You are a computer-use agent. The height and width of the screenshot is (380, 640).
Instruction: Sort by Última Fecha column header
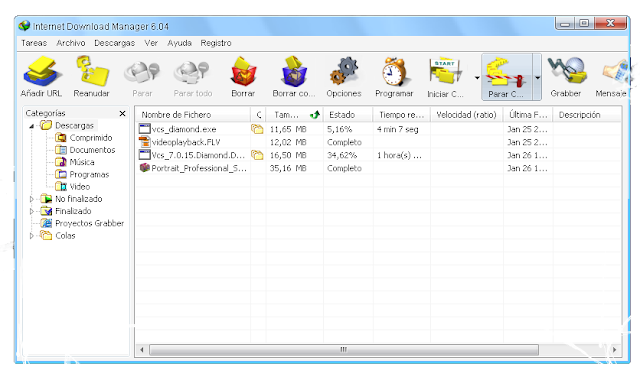coord(528,115)
